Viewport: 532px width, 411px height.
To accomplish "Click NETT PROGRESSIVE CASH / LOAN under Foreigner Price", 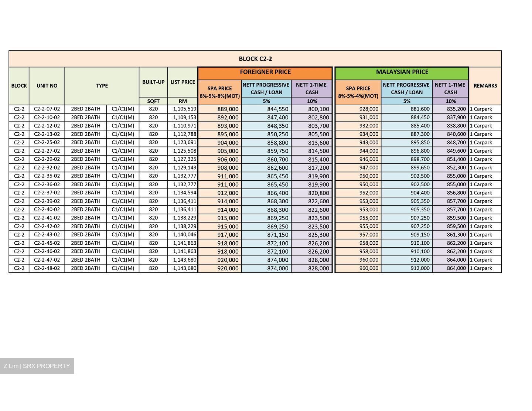I will tap(266, 89).
